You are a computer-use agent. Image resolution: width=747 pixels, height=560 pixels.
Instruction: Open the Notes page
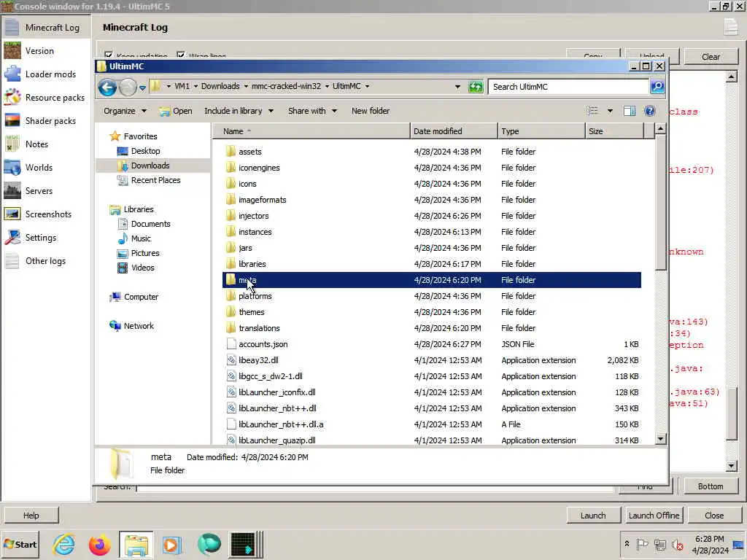coord(45,144)
